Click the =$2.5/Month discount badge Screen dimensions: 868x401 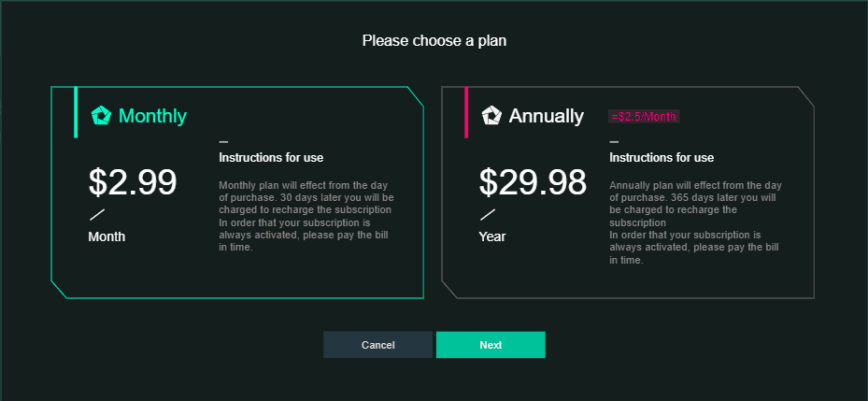pos(644,116)
